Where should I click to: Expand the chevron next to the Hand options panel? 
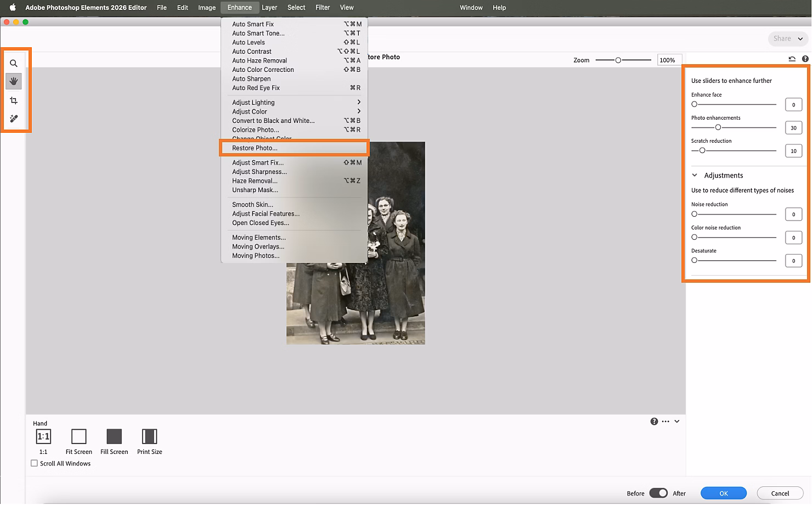click(x=676, y=421)
